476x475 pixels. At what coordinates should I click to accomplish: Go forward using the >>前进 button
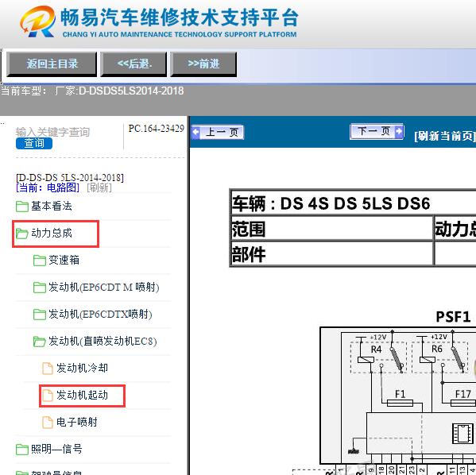tap(203, 64)
